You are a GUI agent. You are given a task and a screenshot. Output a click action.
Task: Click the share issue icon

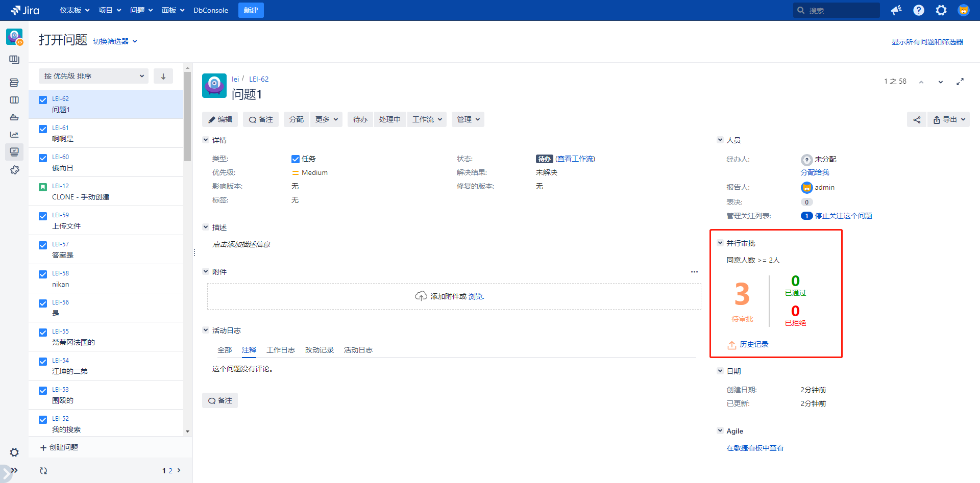coord(917,120)
